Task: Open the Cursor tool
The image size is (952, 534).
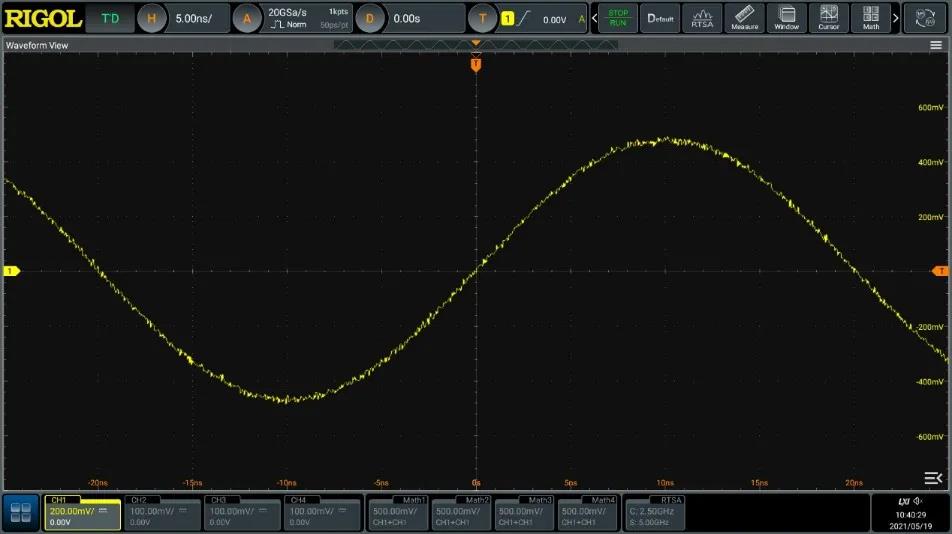Action: pyautogui.click(x=829, y=18)
